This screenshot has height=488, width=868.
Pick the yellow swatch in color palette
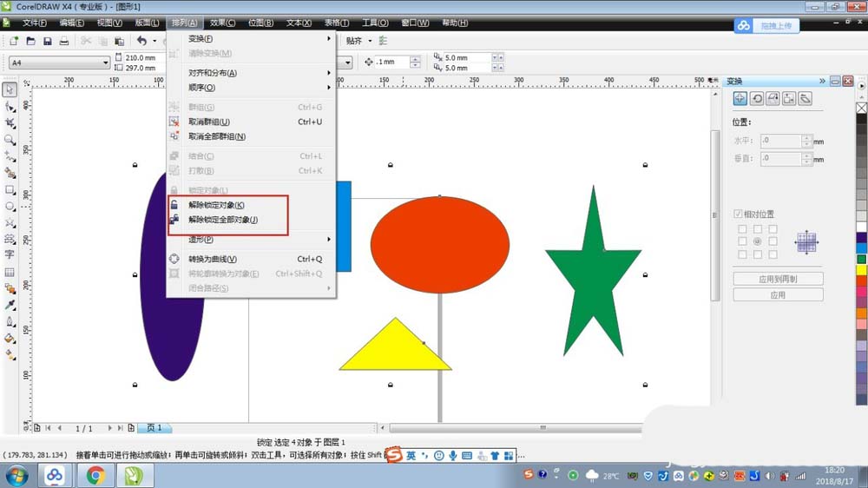[862, 270]
